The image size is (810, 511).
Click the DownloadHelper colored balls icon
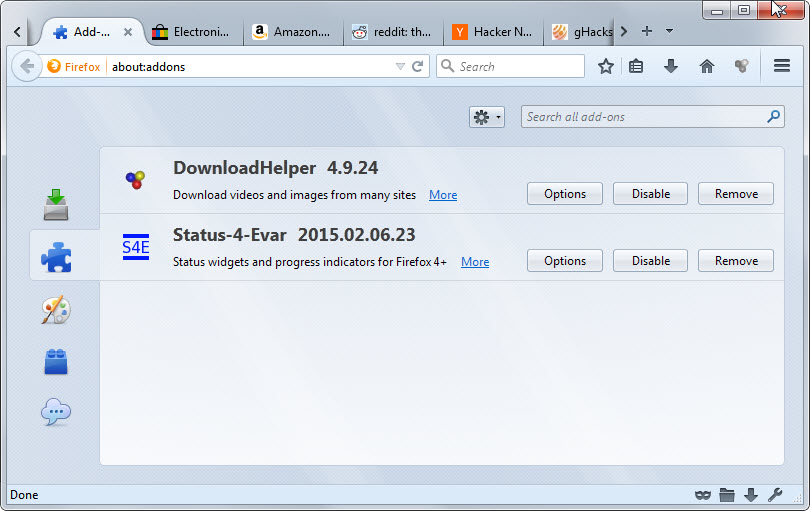(x=135, y=180)
